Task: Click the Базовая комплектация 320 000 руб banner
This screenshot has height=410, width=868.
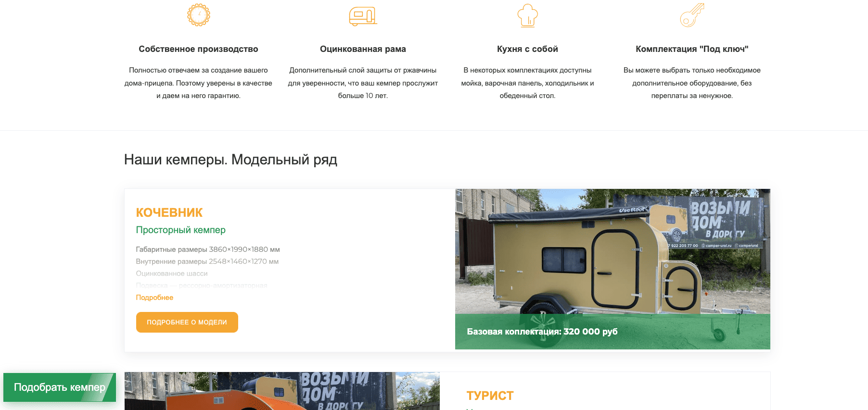Action: [x=613, y=332]
